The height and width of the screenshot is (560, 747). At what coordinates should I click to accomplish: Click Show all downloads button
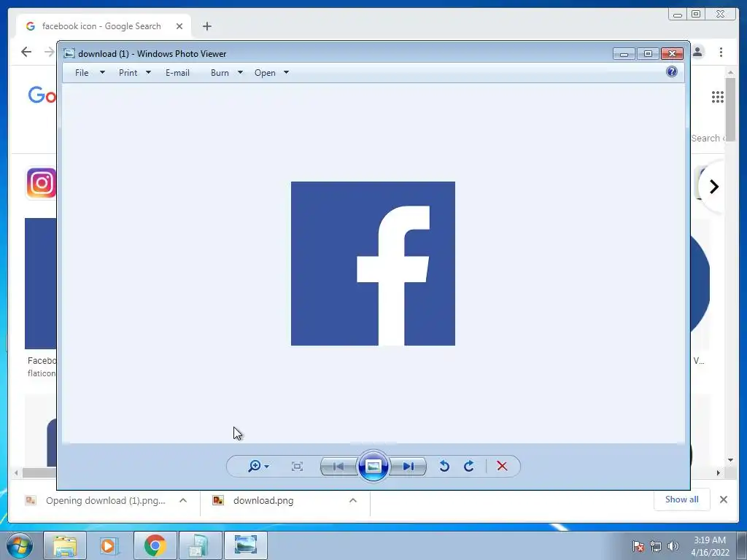click(x=682, y=499)
